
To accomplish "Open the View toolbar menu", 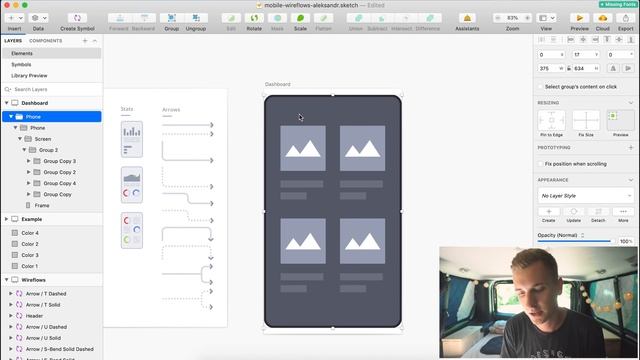I will click(x=547, y=18).
